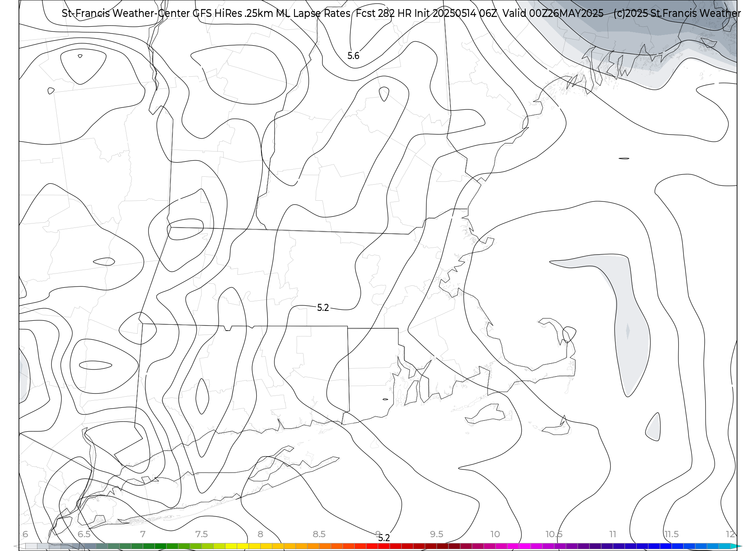
Task: Click the colorbar tick label 8
Action: (260, 534)
